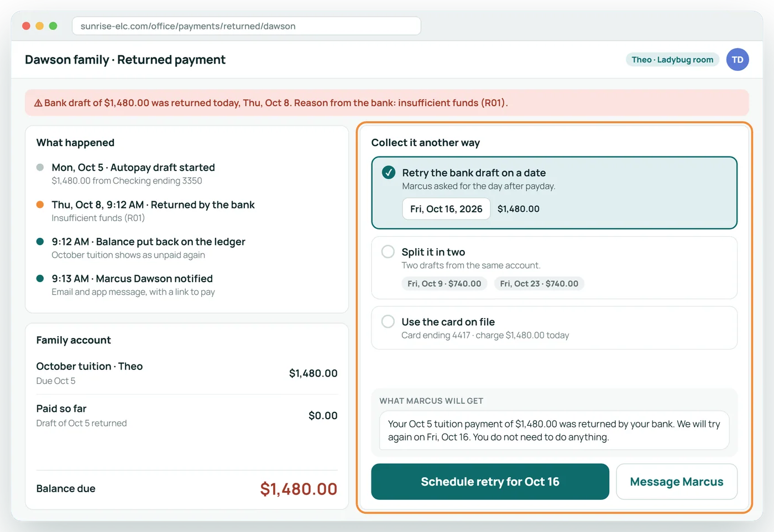Click the red Balance due amount $1,480.00
774x532 pixels.
coord(299,489)
